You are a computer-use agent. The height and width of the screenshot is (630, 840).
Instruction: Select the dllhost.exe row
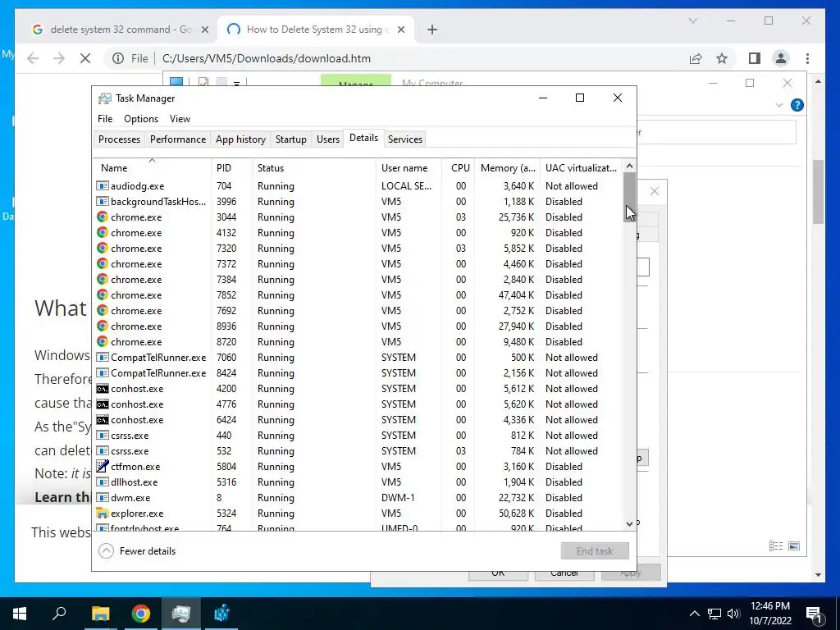[358, 482]
